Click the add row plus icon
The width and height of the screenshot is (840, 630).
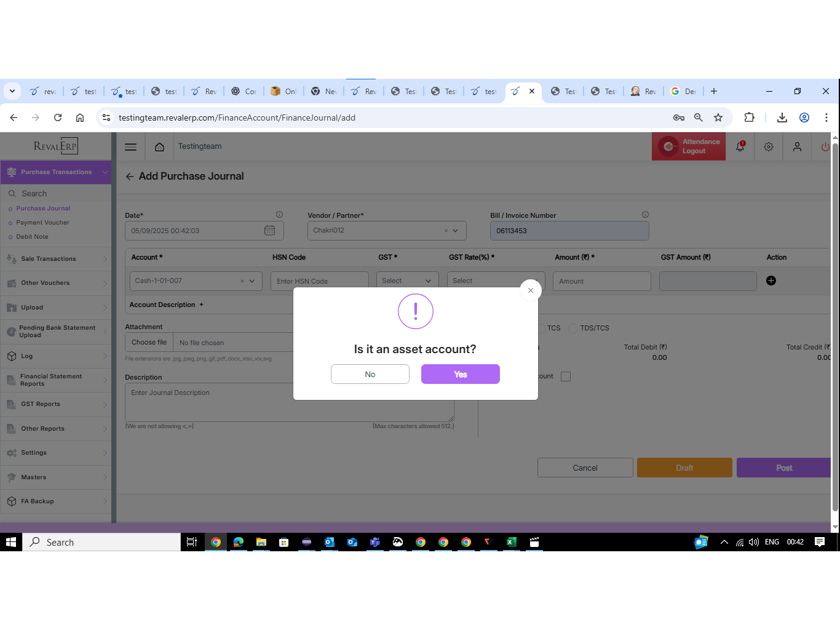coord(771,281)
